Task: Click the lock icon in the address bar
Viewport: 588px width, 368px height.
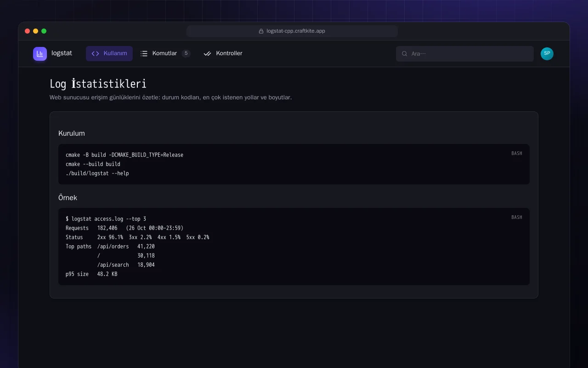Action: (x=261, y=31)
